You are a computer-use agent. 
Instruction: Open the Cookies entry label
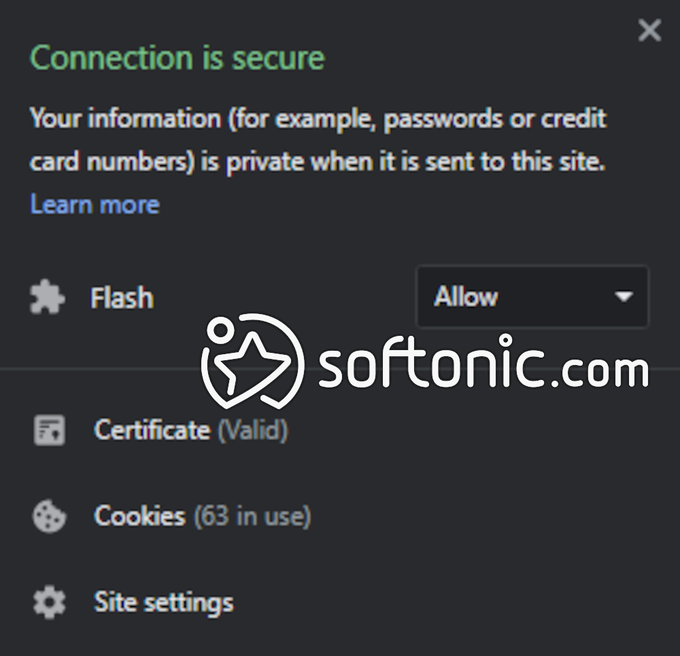(140, 516)
